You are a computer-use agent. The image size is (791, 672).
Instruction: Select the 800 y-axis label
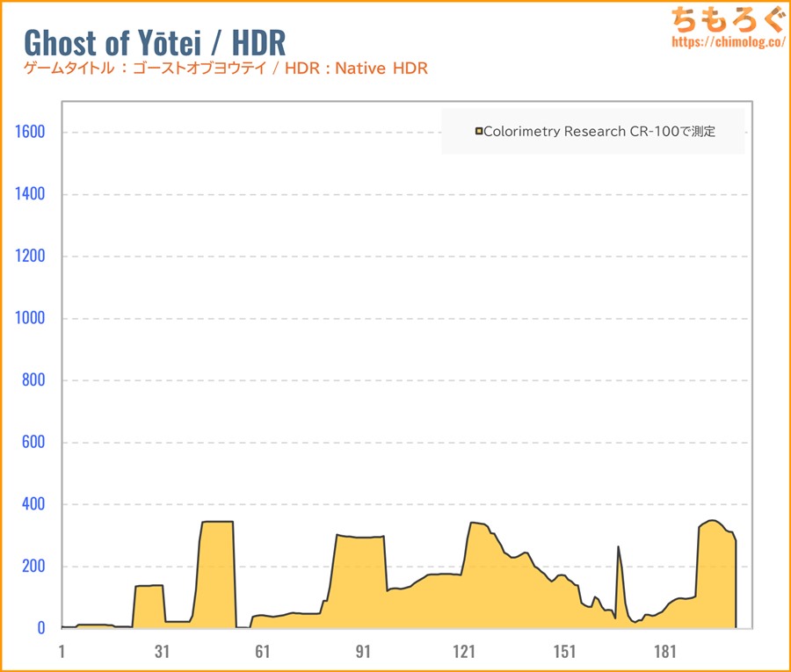(33, 380)
